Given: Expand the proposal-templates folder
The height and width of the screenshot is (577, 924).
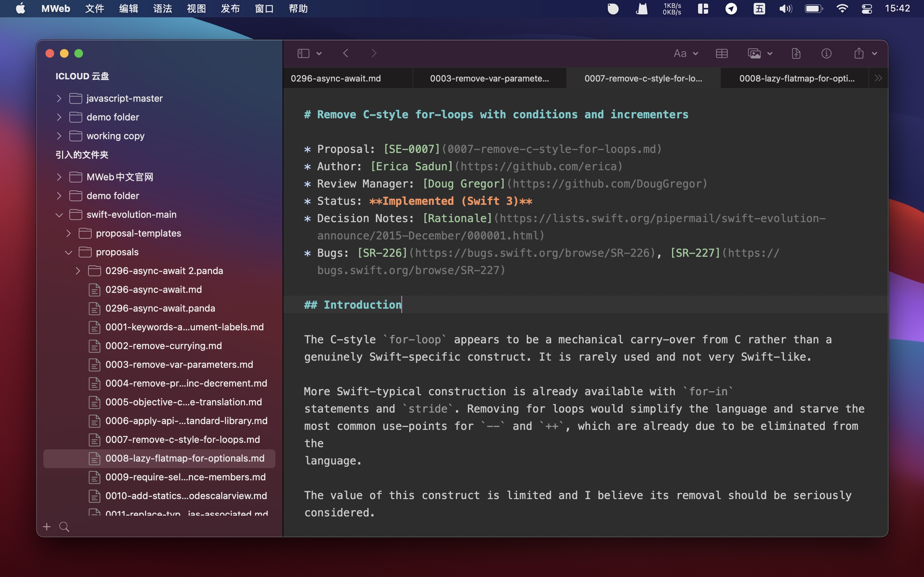Looking at the screenshot, I should pyautogui.click(x=69, y=233).
